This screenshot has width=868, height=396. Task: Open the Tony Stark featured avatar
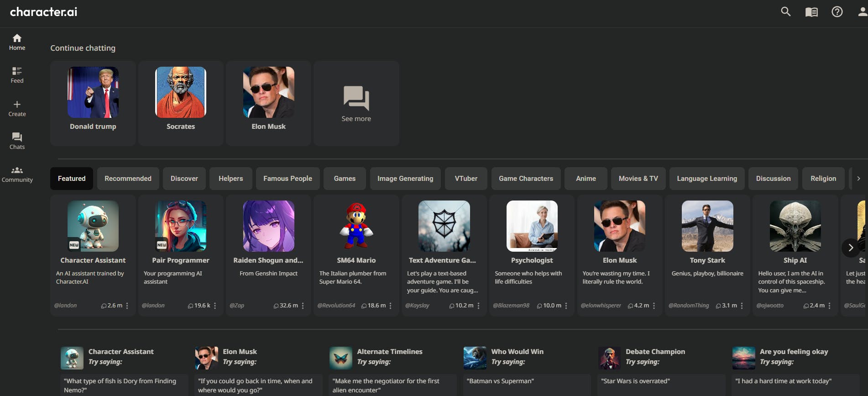click(x=707, y=226)
